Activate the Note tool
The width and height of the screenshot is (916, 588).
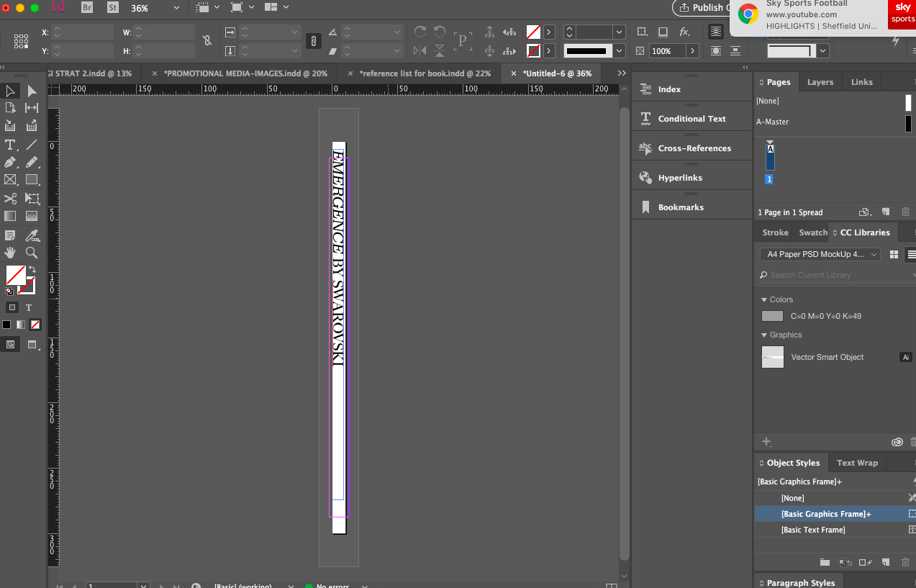[11, 235]
